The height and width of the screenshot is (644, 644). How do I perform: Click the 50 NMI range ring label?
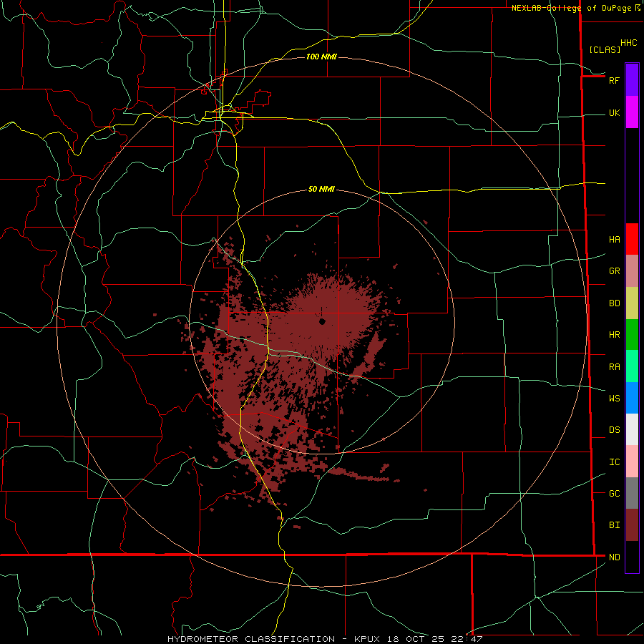[x=321, y=189]
